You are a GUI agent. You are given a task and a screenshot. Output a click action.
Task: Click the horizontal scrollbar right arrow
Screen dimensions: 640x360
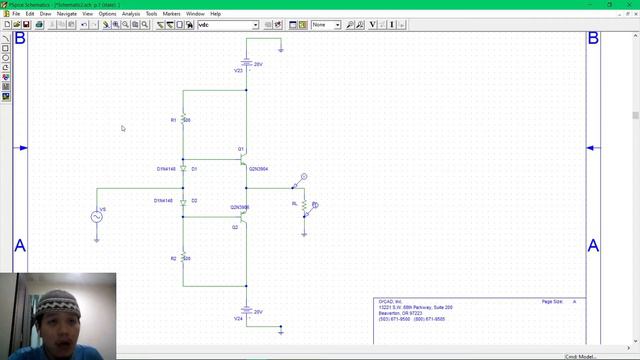point(629,348)
